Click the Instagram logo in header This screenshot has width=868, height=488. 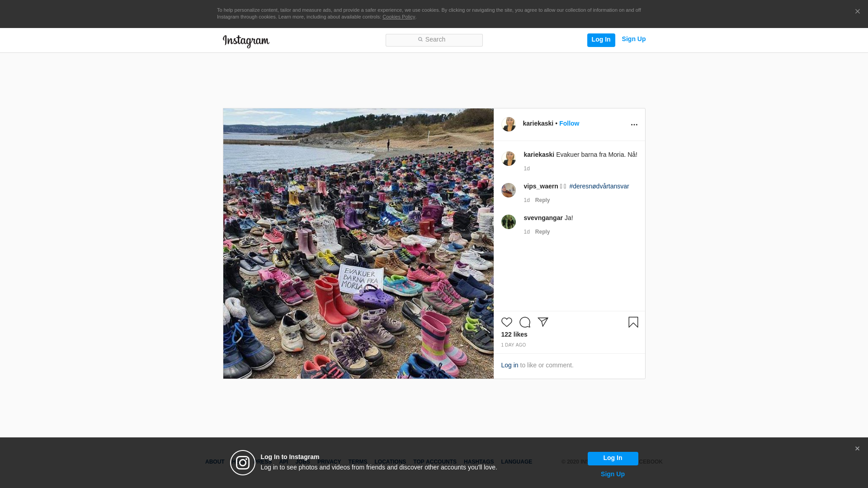point(246,41)
